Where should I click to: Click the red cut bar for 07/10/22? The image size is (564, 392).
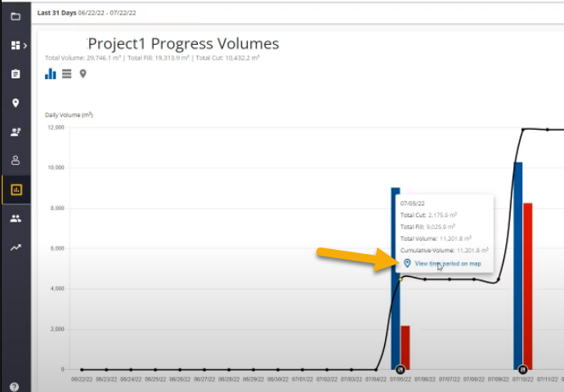point(528,286)
